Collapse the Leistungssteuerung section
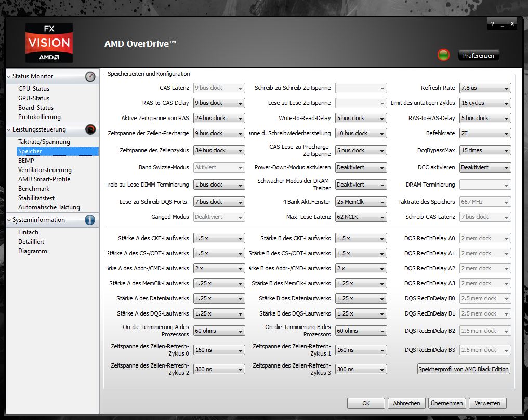528x420 pixels. click(x=9, y=129)
